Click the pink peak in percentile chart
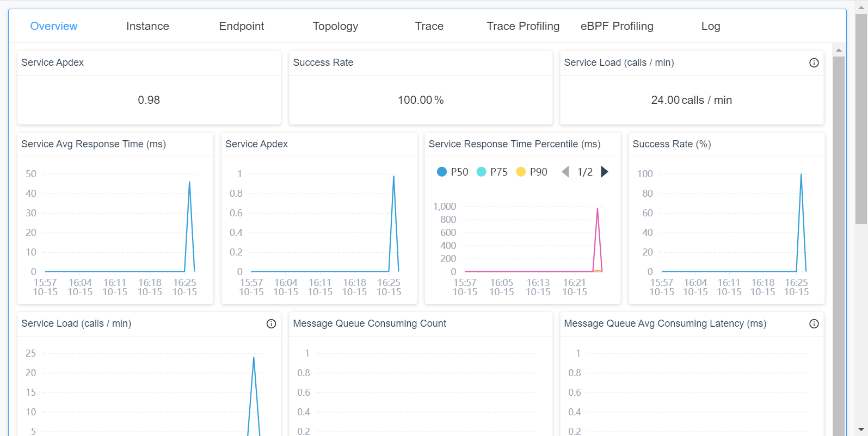Image resolution: width=868 pixels, height=436 pixels. (x=598, y=209)
